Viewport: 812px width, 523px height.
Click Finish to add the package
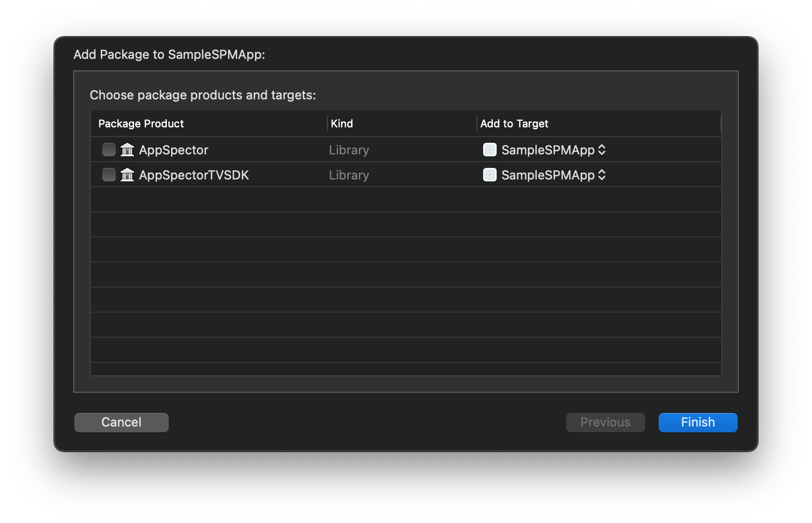(698, 422)
